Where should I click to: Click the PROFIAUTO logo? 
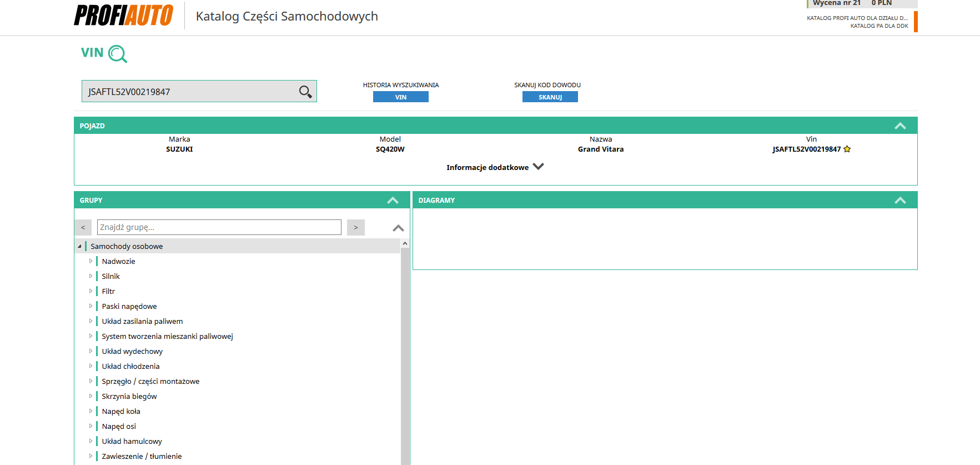point(123,16)
